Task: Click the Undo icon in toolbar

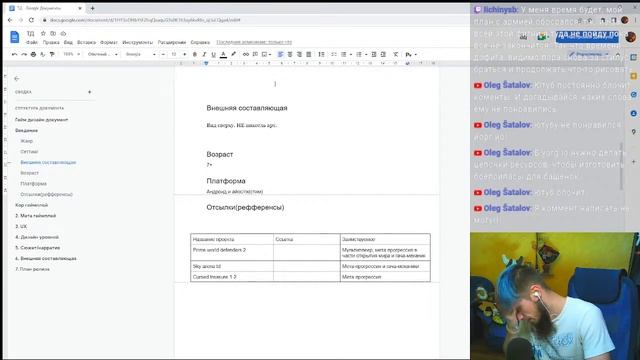Action: (x=14, y=54)
